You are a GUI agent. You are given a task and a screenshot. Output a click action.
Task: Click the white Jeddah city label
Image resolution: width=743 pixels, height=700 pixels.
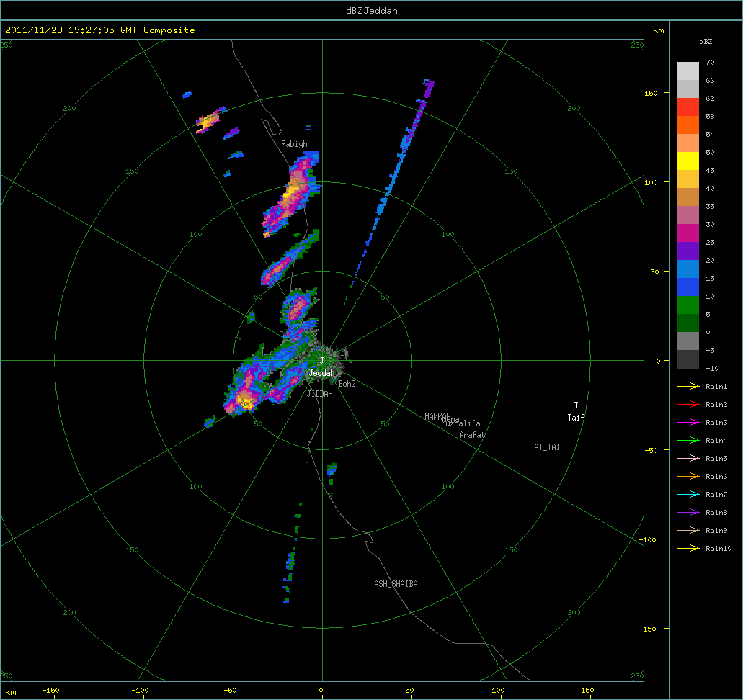[x=321, y=373]
